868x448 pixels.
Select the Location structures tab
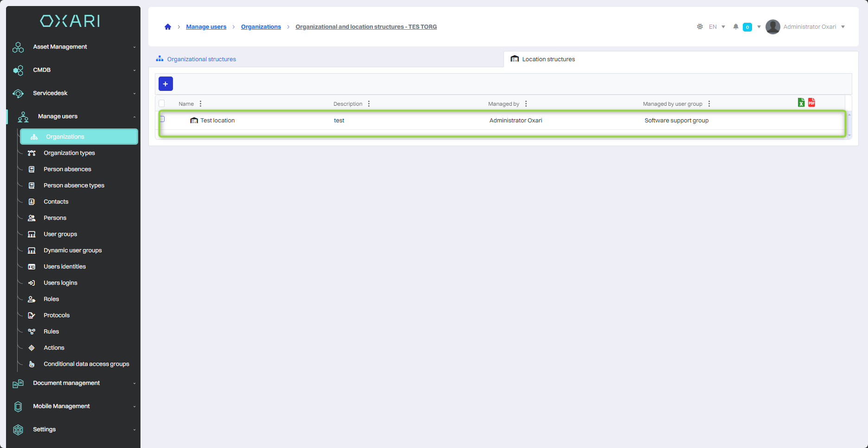pos(548,59)
